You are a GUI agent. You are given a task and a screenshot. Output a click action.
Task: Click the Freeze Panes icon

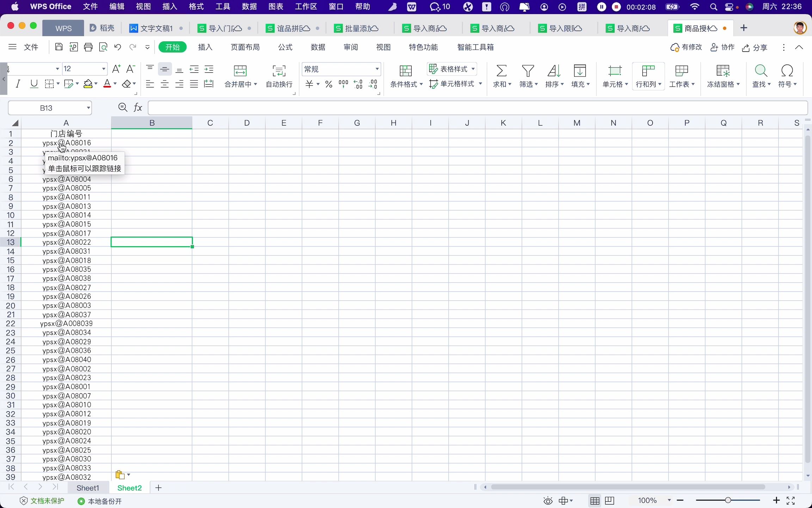[x=723, y=71]
